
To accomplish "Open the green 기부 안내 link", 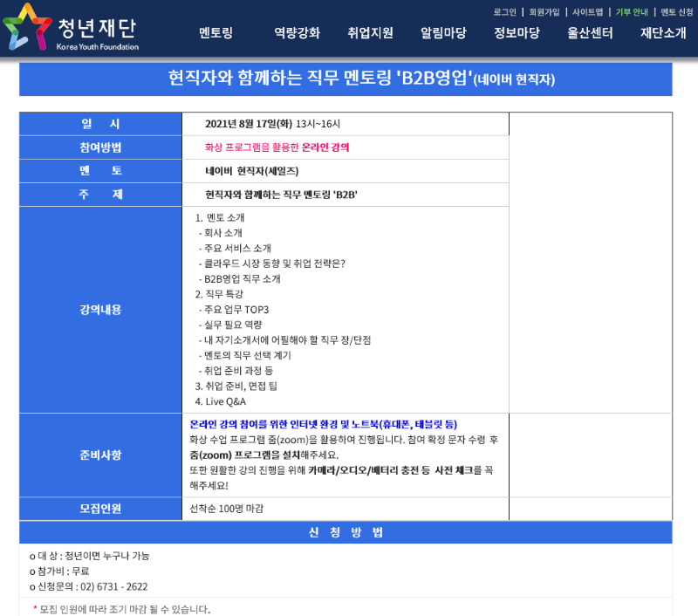I will (x=632, y=12).
